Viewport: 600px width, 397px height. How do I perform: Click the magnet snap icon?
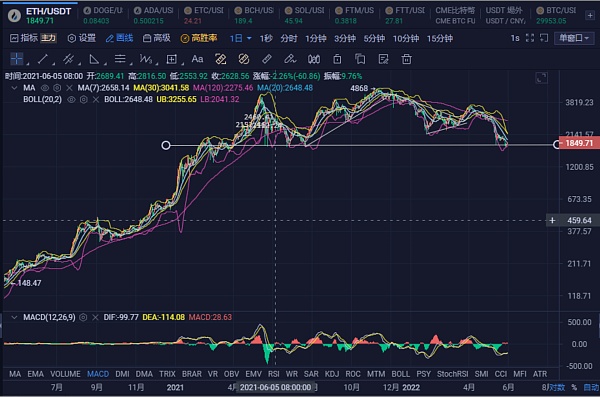[314, 59]
